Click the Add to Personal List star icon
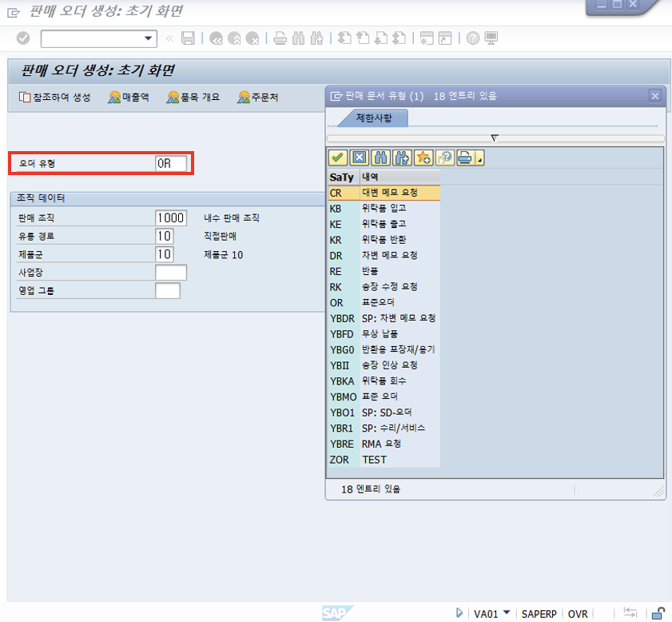The height and width of the screenshot is (622, 672). 423,157
